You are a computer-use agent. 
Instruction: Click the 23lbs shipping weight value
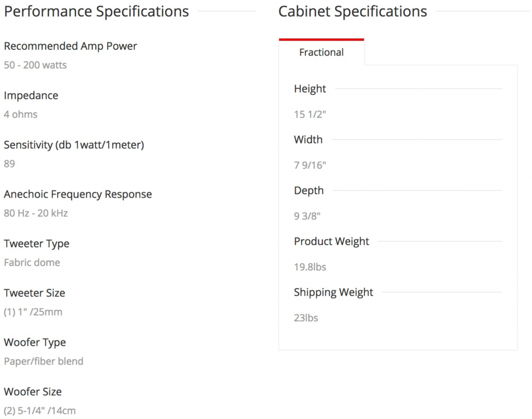click(x=306, y=318)
